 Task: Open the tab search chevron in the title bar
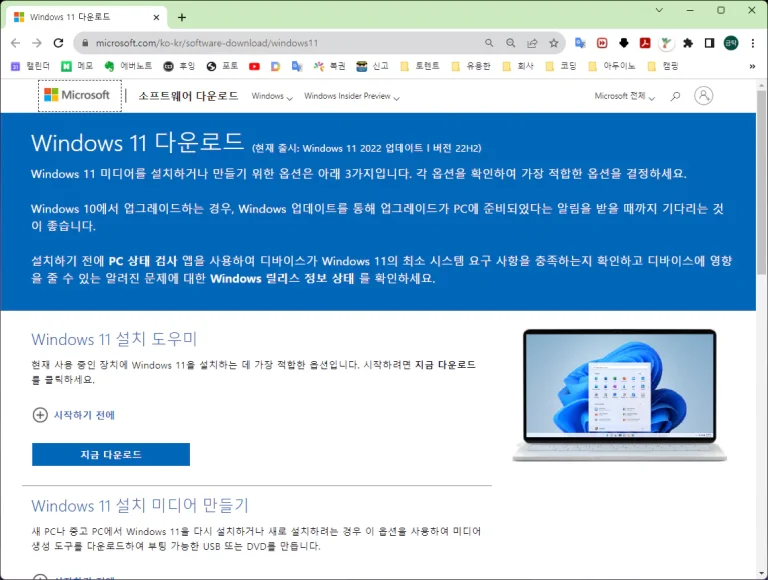coord(659,10)
